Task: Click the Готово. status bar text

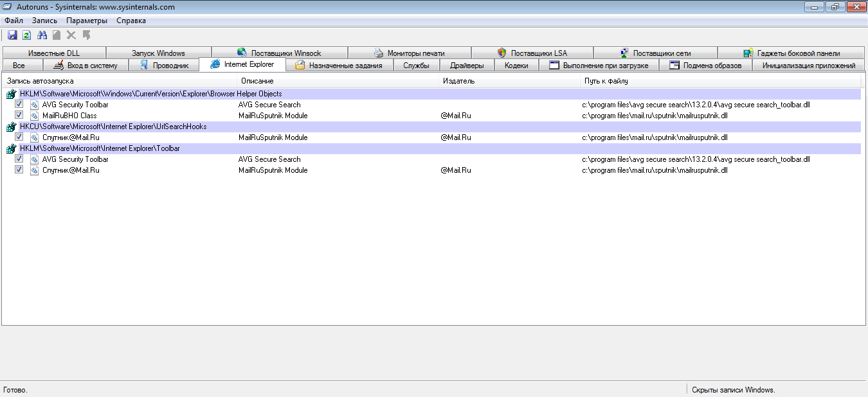Action: coord(15,390)
